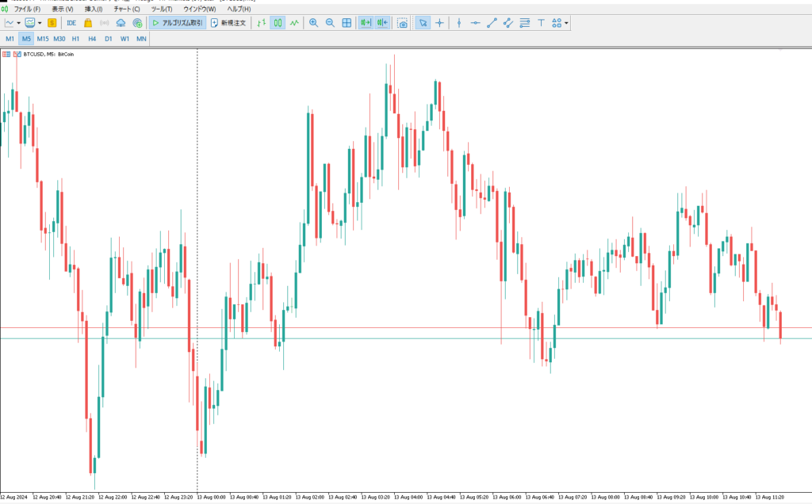Screen dimensions: 812x504
Task: Open the チャート (C) menu
Action: 126,9
